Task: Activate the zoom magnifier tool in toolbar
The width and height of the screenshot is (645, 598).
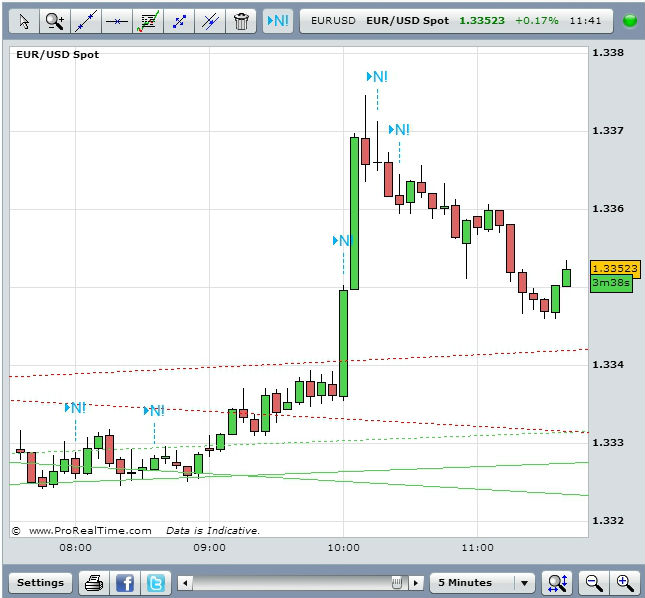Action: [55, 21]
